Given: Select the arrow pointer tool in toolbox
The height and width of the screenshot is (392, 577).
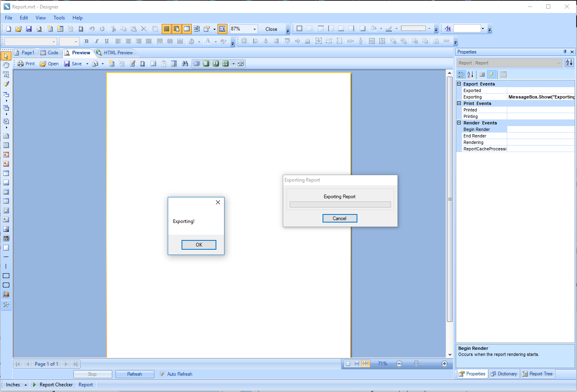Looking at the screenshot, I should 6,56.
